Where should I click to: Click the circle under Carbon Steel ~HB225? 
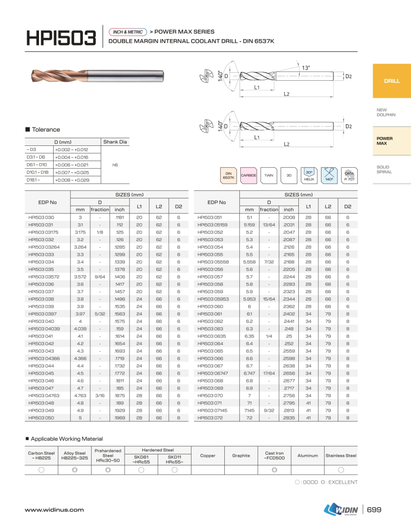pyautogui.click(x=41, y=470)
